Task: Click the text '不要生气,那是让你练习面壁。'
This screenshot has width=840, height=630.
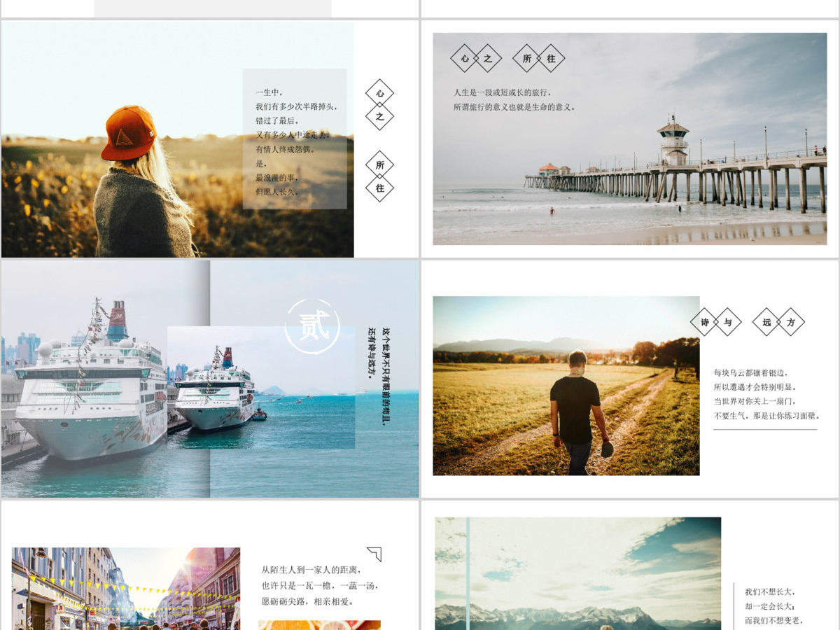Action: pos(766,415)
